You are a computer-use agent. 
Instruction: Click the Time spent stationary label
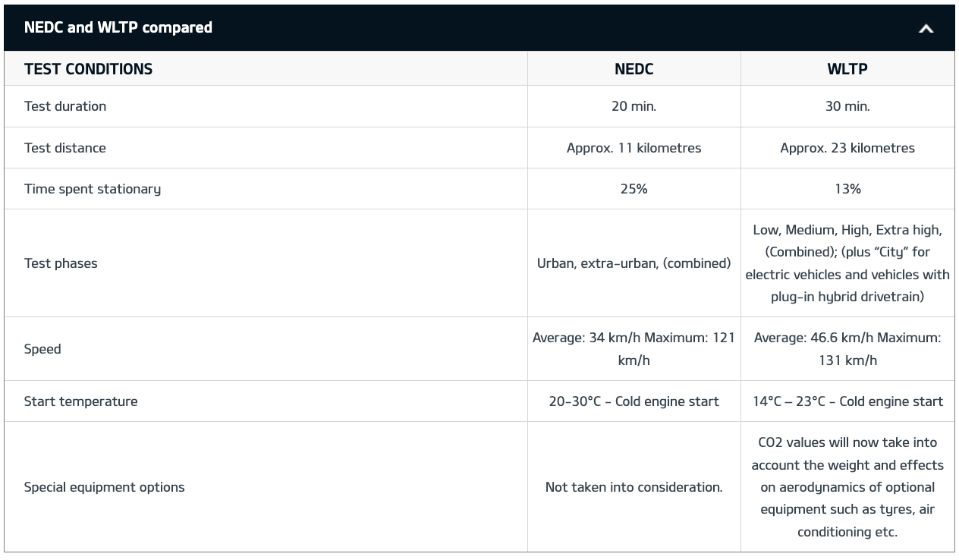[93, 189]
